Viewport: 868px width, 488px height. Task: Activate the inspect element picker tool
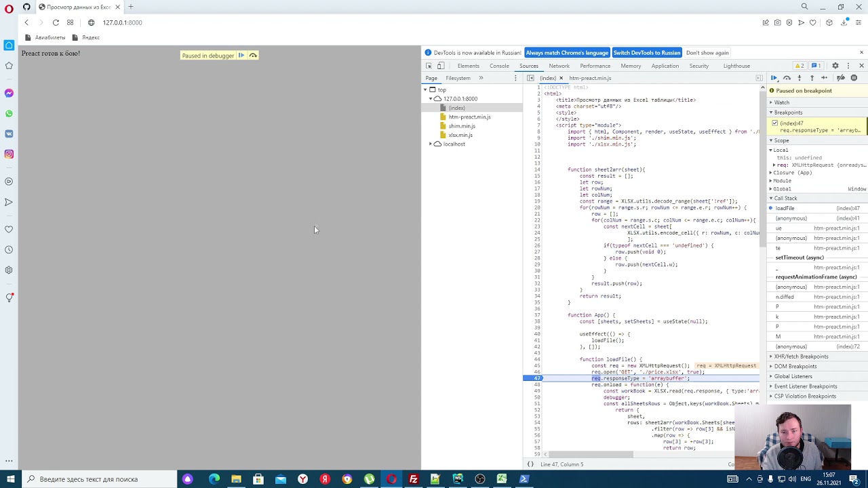(x=429, y=66)
